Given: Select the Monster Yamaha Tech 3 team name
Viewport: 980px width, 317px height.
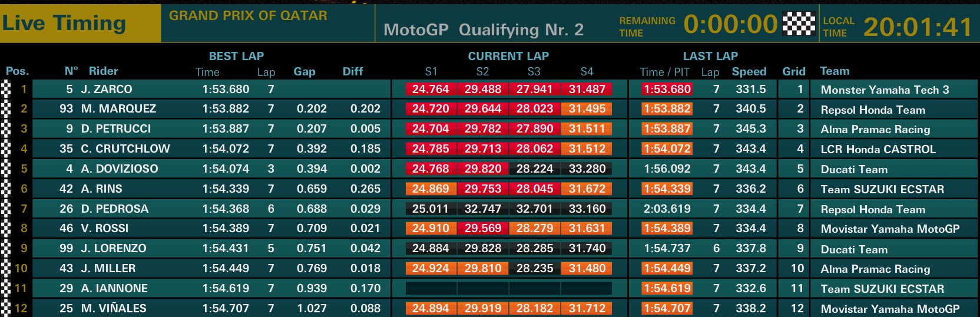Looking at the screenshot, I should point(885,90).
